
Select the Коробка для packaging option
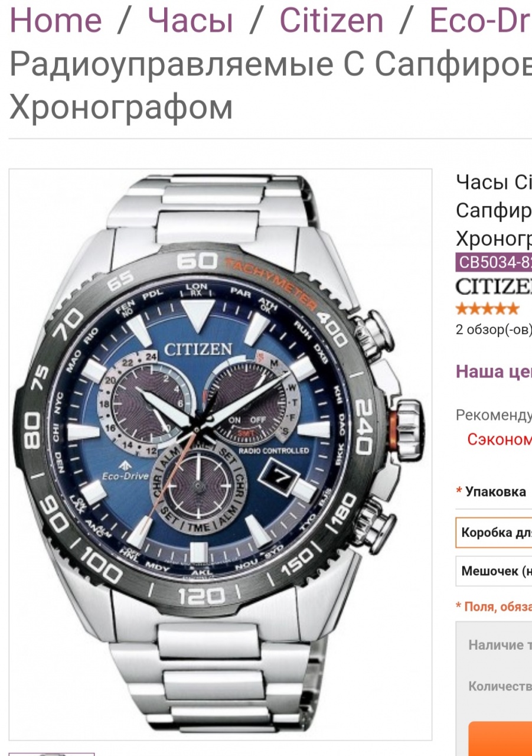[494, 532]
